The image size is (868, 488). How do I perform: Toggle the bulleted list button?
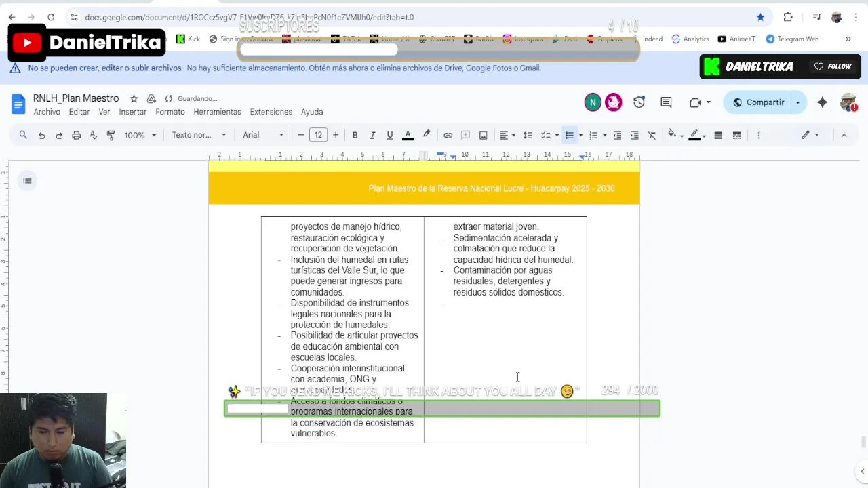[570, 135]
